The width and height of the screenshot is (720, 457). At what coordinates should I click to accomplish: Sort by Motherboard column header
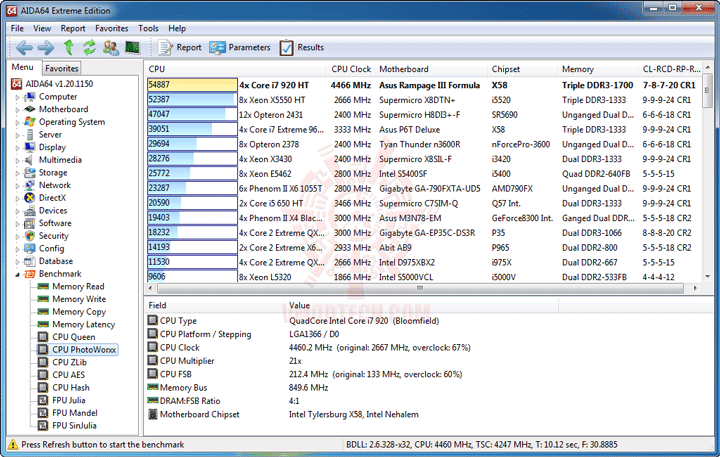[x=431, y=69]
